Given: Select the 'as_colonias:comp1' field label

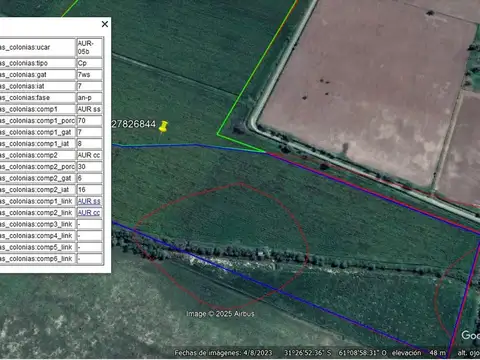Looking at the screenshot, I should coord(29,109).
